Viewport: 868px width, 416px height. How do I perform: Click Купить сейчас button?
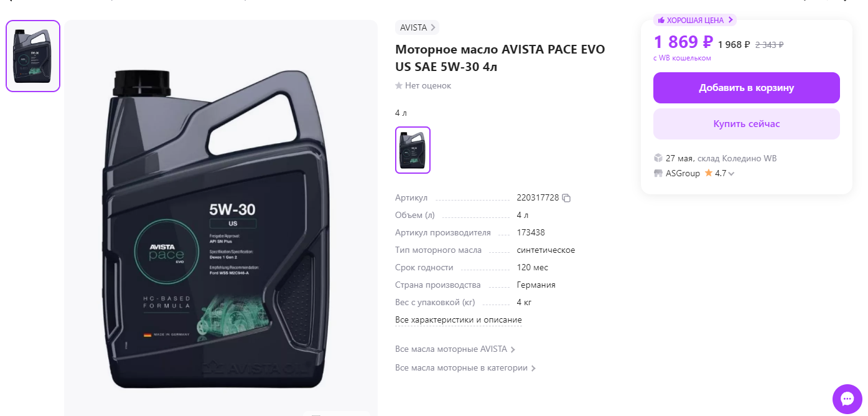tap(746, 124)
